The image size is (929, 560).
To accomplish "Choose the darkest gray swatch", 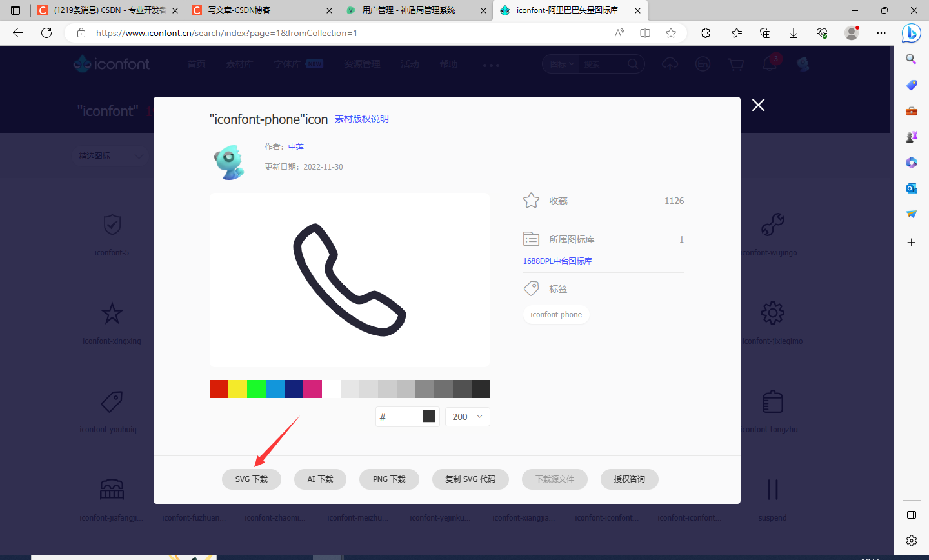I will [x=481, y=389].
